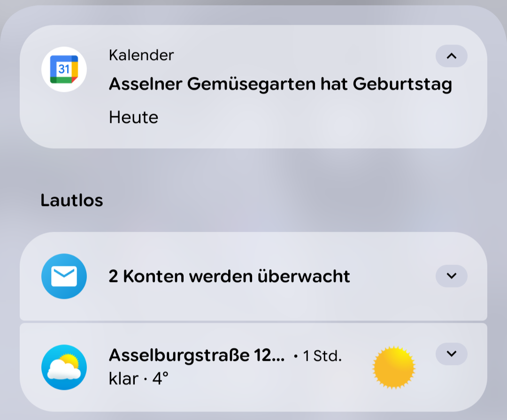Tap the number 31 on the calendar icon
The width and height of the screenshot is (507, 420).
click(x=64, y=69)
